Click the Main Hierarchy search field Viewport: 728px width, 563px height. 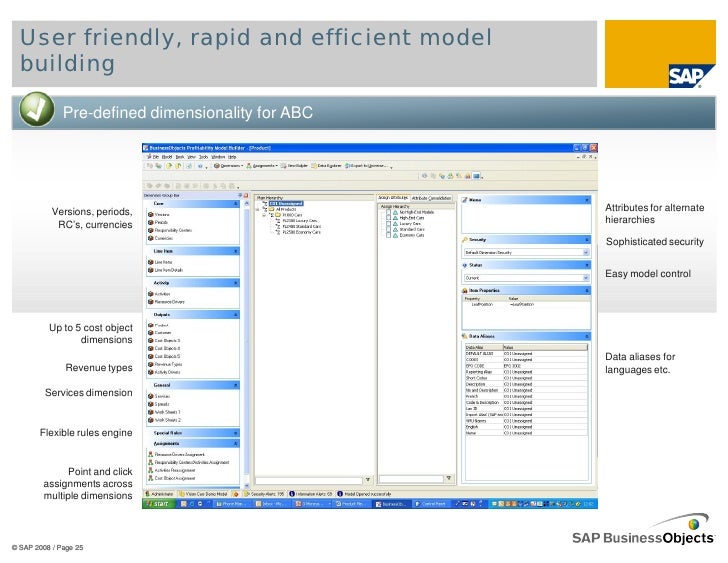pyautogui.click(x=309, y=480)
